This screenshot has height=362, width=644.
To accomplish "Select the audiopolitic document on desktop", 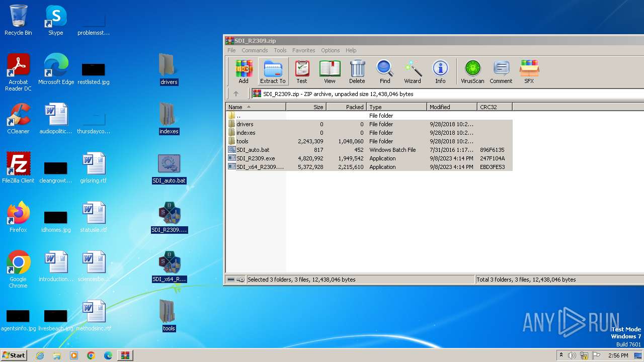I will 56,119.
